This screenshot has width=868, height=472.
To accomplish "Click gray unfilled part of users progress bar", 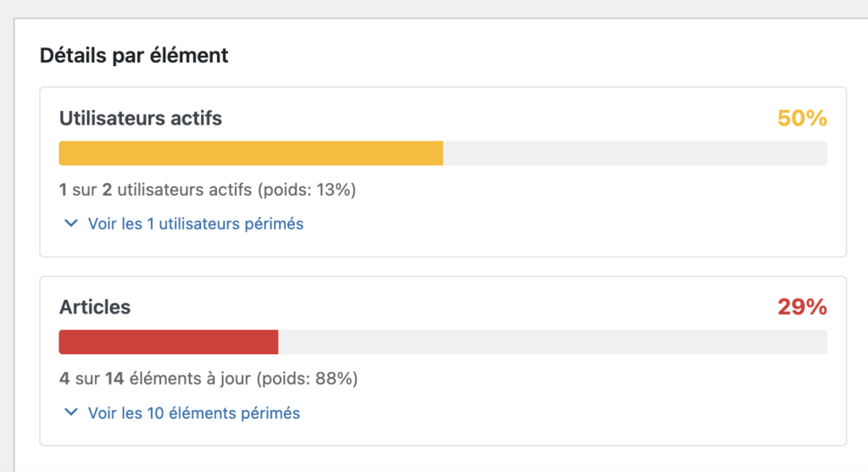I will pos(635,153).
